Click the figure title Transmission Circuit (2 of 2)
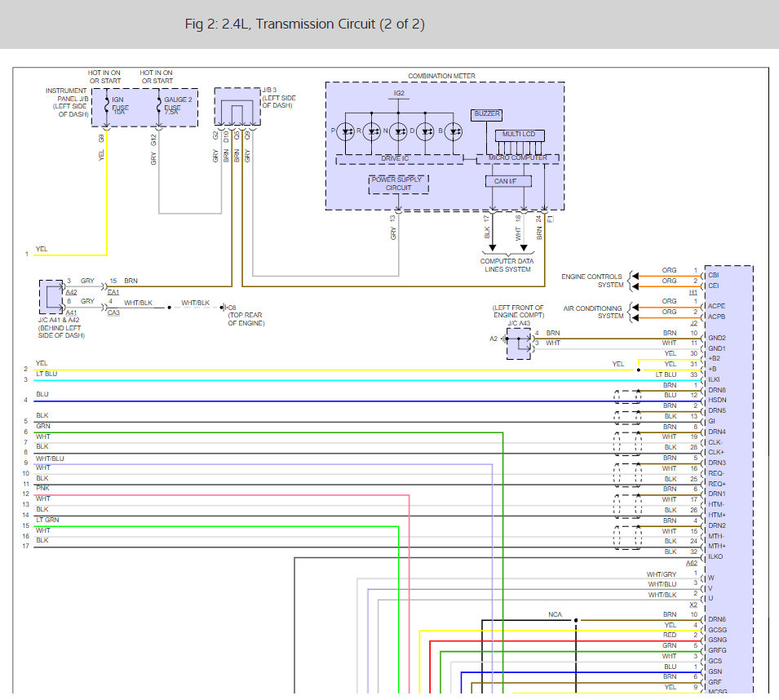This screenshot has width=779, height=700. 305,24
